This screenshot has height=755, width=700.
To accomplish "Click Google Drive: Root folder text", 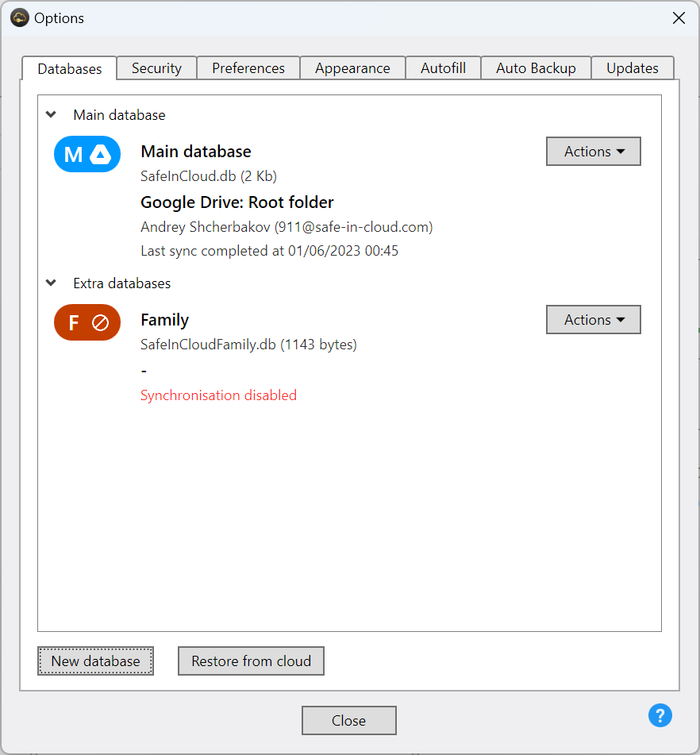I will pos(237,202).
